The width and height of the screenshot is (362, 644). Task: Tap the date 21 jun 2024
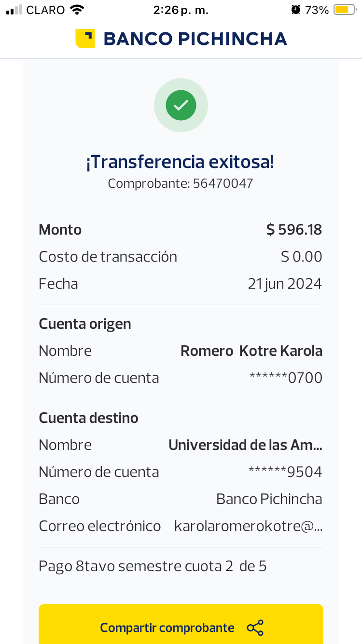click(x=285, y=283)
